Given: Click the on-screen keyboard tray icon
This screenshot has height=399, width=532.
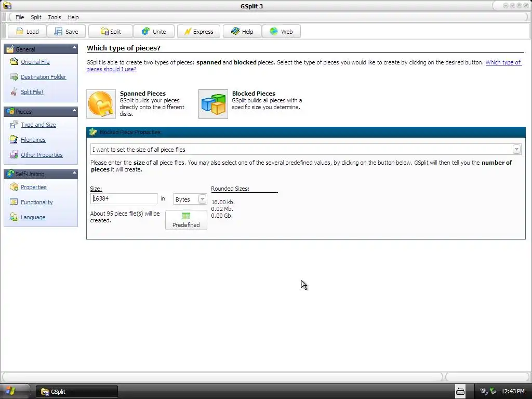Looking at the screenshot, I should pos(460,392).
